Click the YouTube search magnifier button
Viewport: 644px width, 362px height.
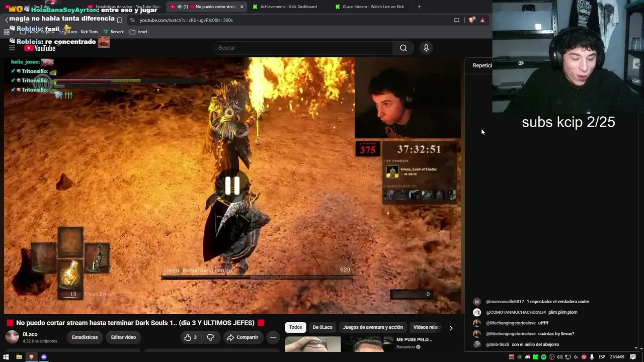point(404,48)
